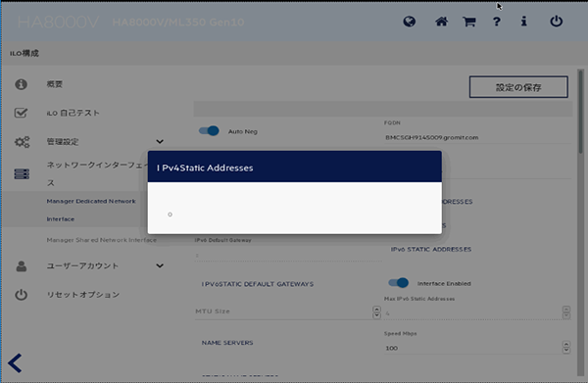Increase Speed Mbps with the stepper arrows
This screenshot has height=383, width=588.
coord(566,345)
